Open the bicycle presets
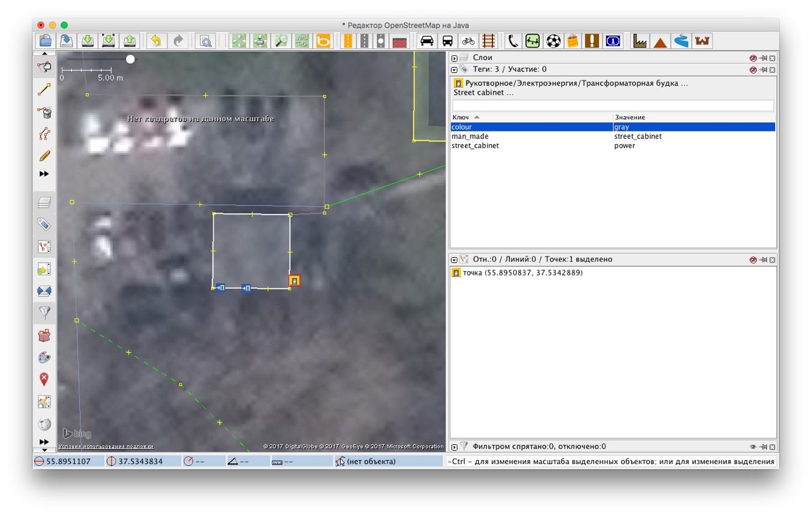Image resolution: width=812 pixels, height=516 pixels. (x=468, y=41)
